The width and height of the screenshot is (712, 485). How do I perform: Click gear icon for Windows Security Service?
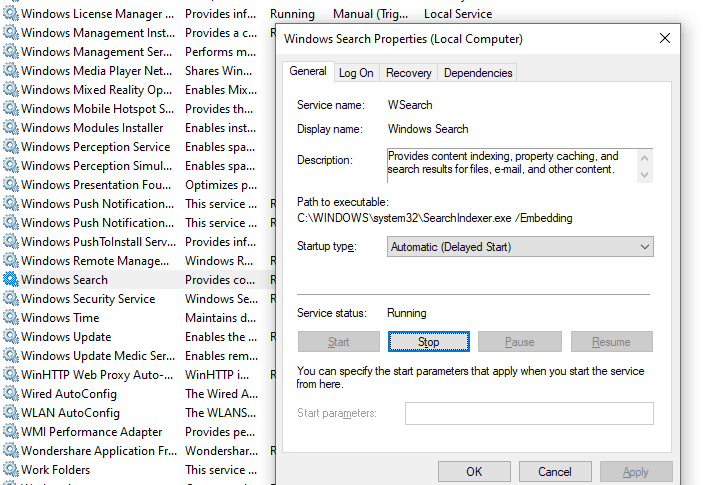tap(11, 299)
